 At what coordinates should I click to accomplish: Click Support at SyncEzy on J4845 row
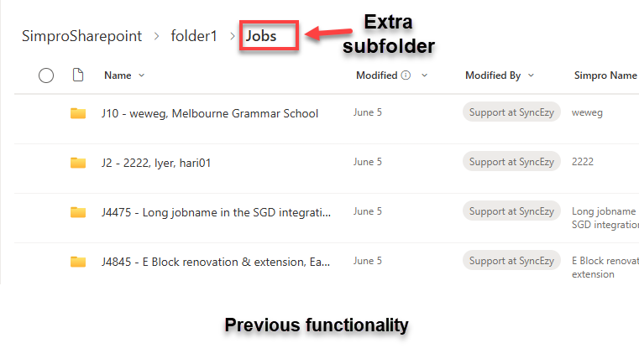[x=511, y=261]
